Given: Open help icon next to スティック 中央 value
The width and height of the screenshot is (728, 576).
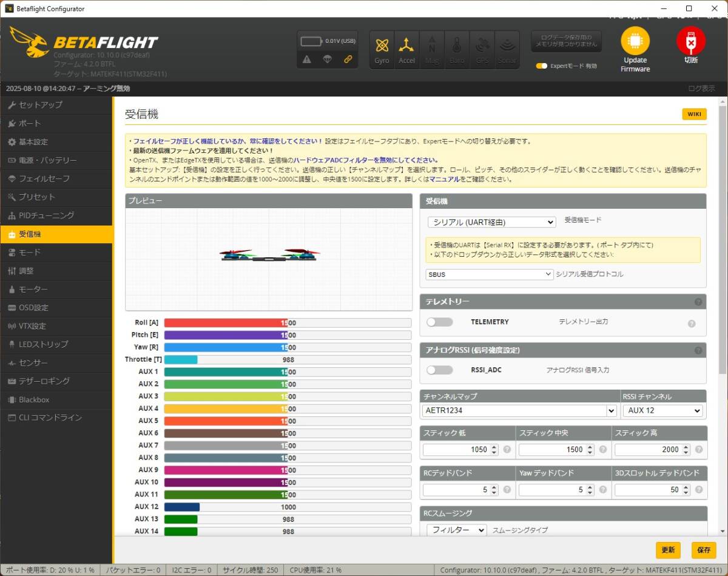Looking at the screenshot, I should [603, 450].
